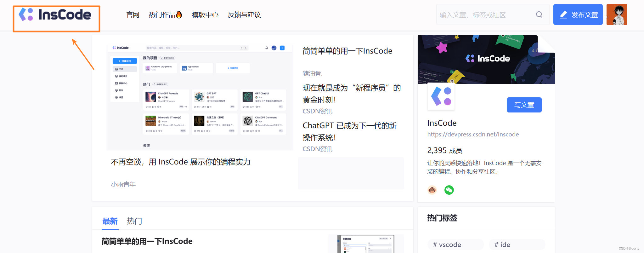Screen dimensions: 644x253
Task: Click the green WeChat icon
Action: (449, 190)
